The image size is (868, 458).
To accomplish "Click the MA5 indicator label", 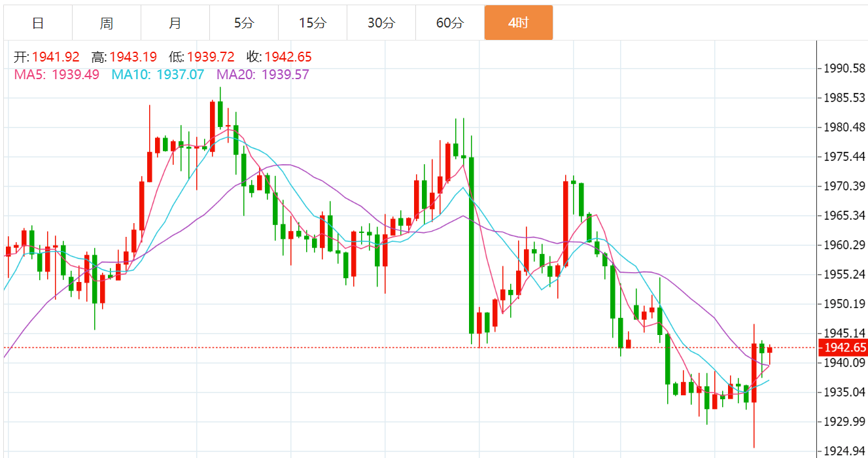I will coord(57,75).
